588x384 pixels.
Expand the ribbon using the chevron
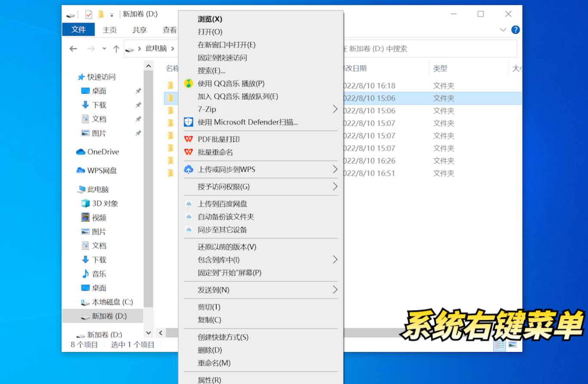click(503, 30)
